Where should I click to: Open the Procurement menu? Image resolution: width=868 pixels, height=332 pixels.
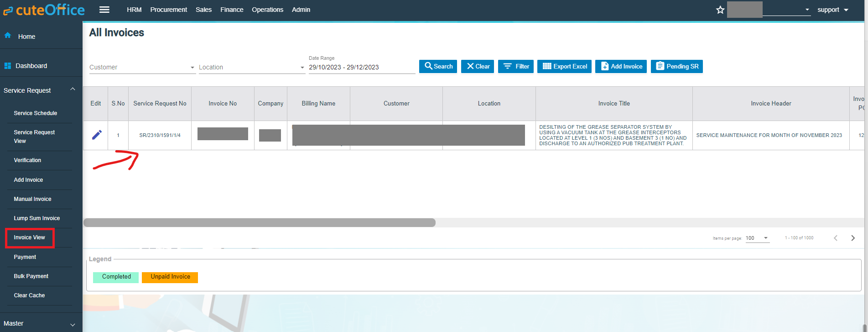pyautogui.click(x=168, y=10)
